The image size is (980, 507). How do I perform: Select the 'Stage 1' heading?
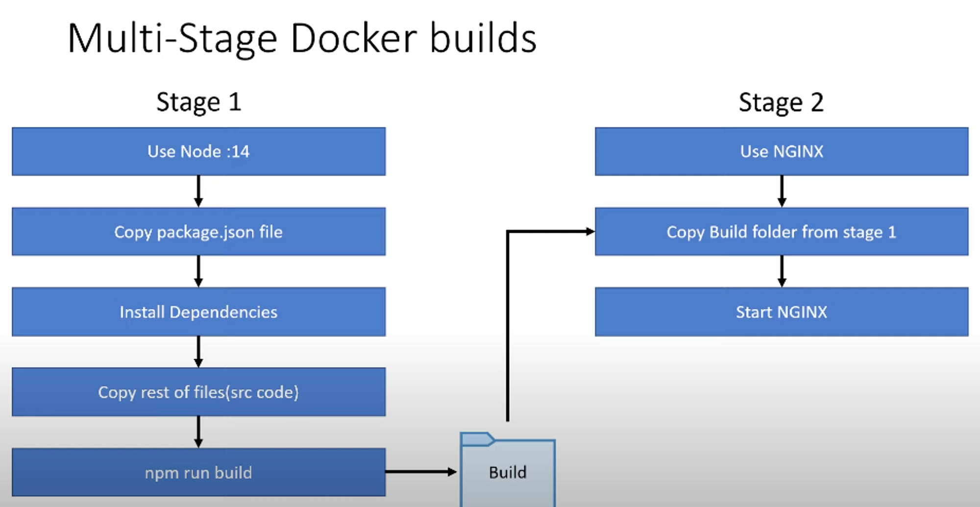coord(198,102)
